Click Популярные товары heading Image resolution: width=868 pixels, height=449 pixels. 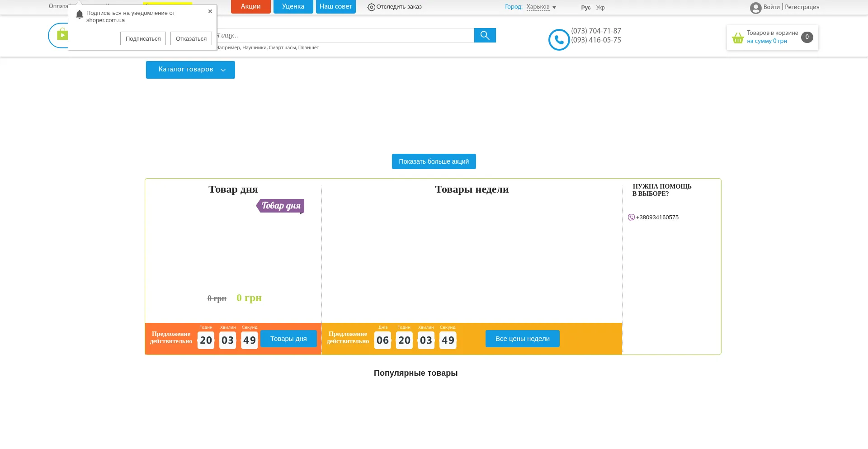(415, 373)
